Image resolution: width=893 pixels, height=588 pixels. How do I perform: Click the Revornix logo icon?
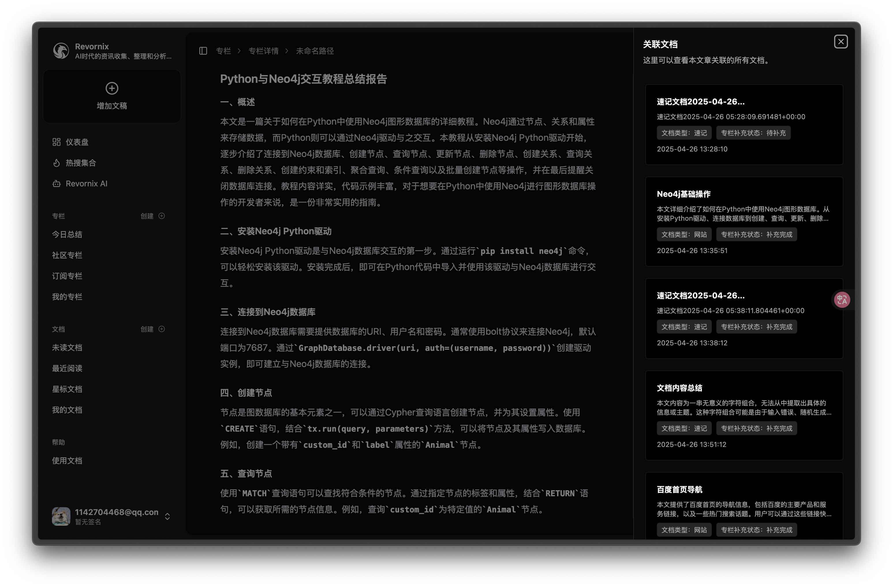click(x=61, y=50)
